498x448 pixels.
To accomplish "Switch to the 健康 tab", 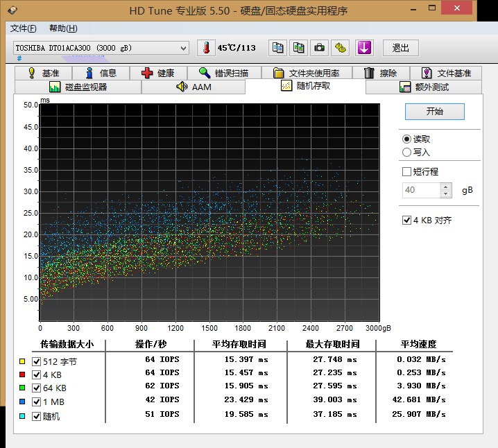I will point(158,73).
